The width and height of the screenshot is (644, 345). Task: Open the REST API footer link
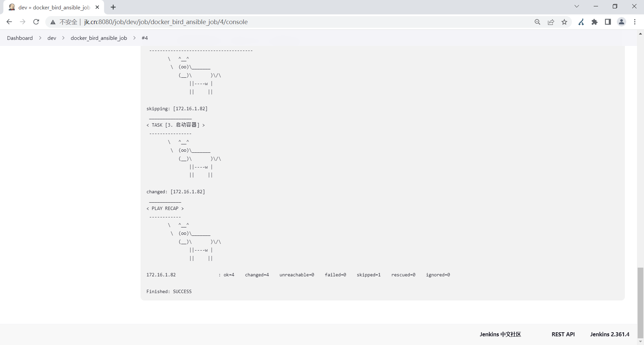pos(563,334)
